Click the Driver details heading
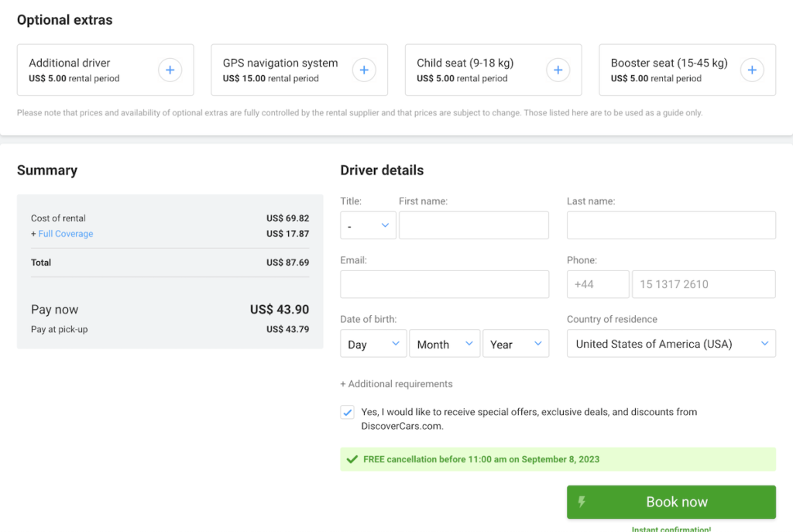 point(382,170)
